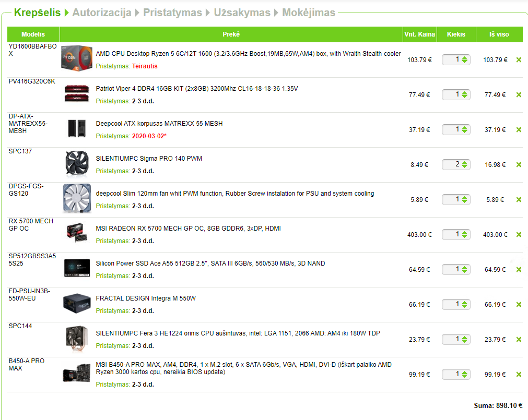Screen dimensions: 528x420
Task: Remove the Patriot Viper 4 DDR4 row
Action: 519,95
